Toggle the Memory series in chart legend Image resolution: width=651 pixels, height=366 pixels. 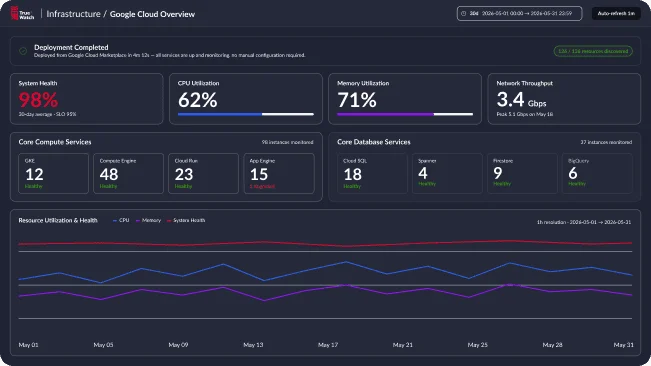(148, 220)
